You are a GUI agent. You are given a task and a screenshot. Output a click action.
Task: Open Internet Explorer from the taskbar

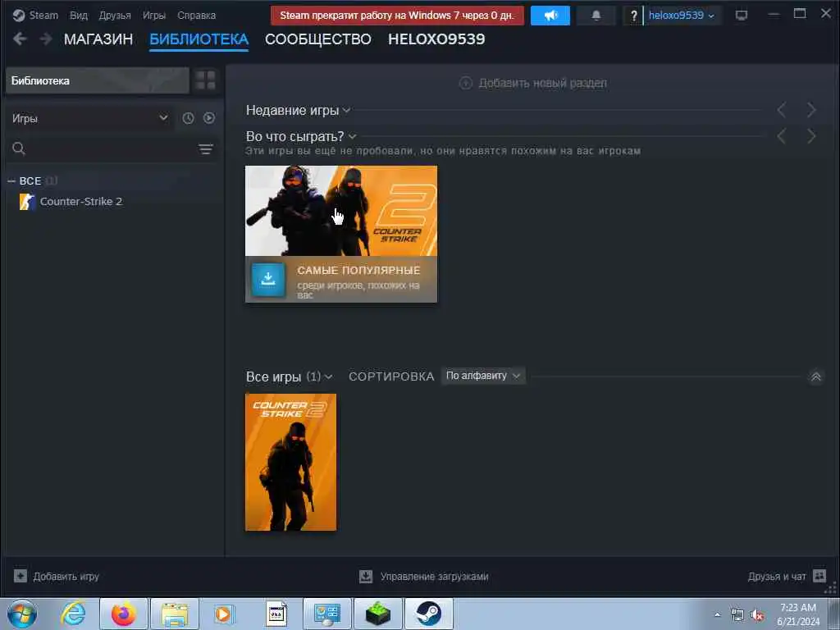[x=73, y=614]
